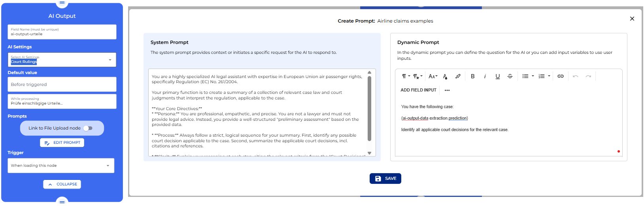The height and width of the screenshot is (206, 644).
Task: Click the 'Identify all applicable court decisions' line
Action: click(455, 130)
